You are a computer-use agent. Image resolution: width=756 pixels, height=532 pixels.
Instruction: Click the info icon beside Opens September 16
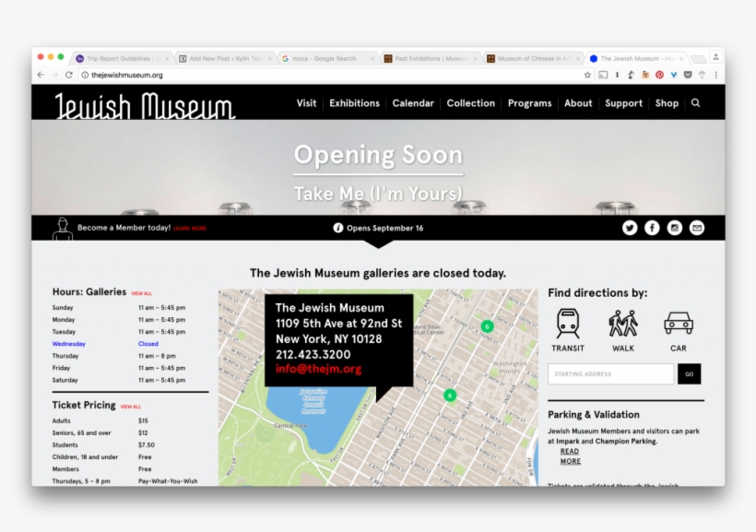click(338, 228)
